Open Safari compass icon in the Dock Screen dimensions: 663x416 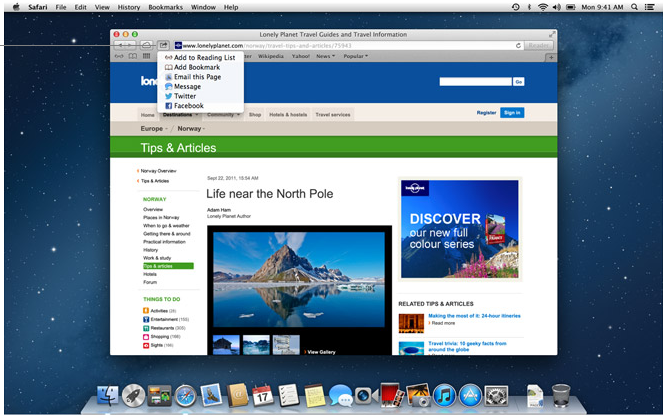pos(185,396)
